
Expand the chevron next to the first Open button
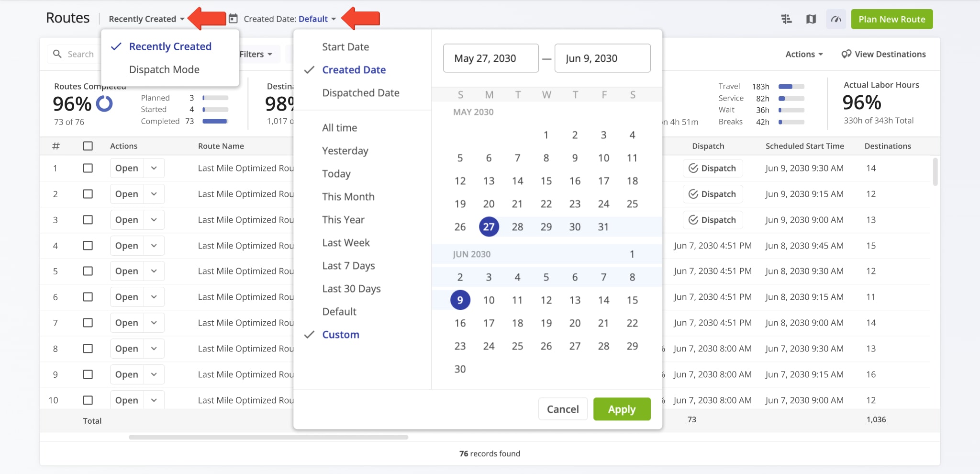coord(154,168)
